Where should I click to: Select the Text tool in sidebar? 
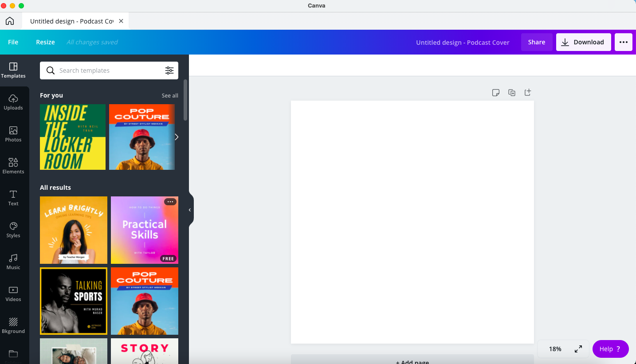click(x=13, y=198)
